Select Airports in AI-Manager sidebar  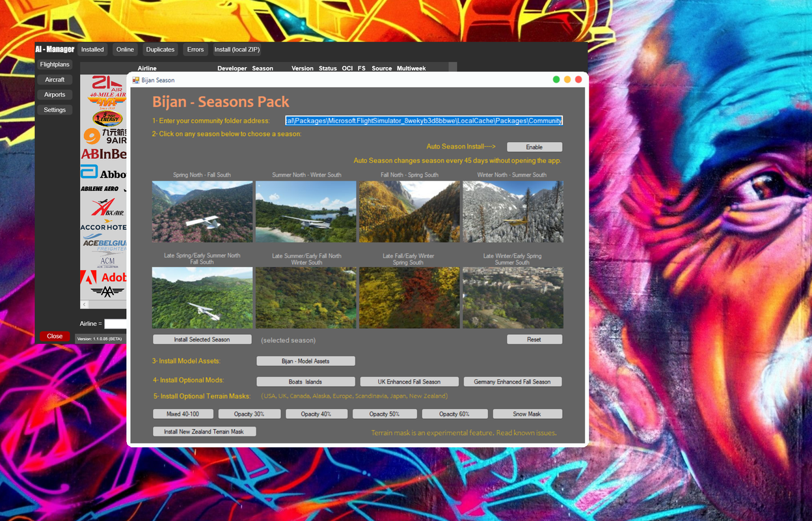point(55,94)
